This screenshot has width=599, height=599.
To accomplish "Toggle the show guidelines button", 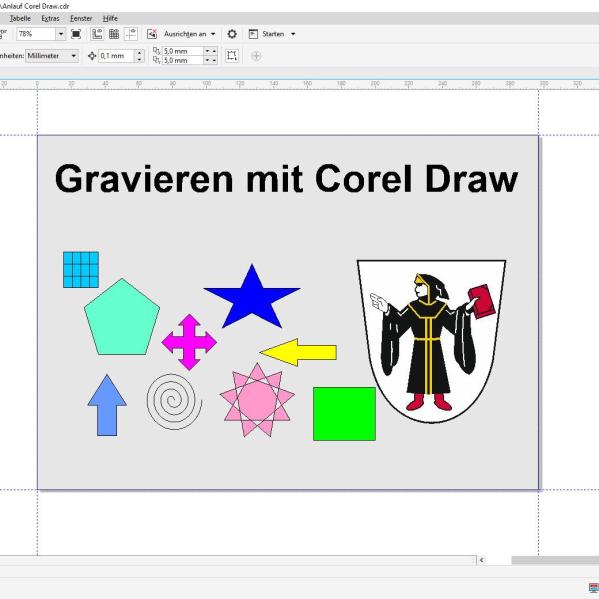I will point(131,34).
